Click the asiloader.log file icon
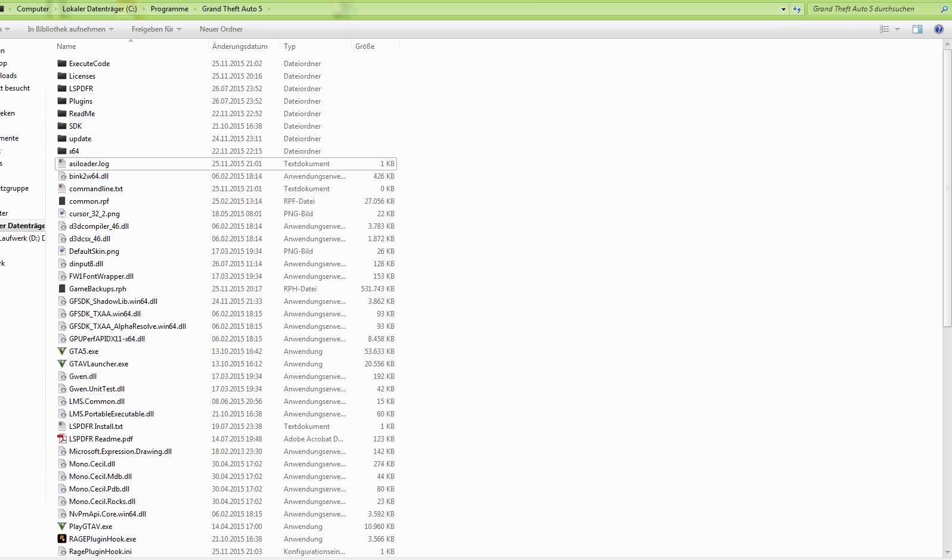 tap(62, 163)
